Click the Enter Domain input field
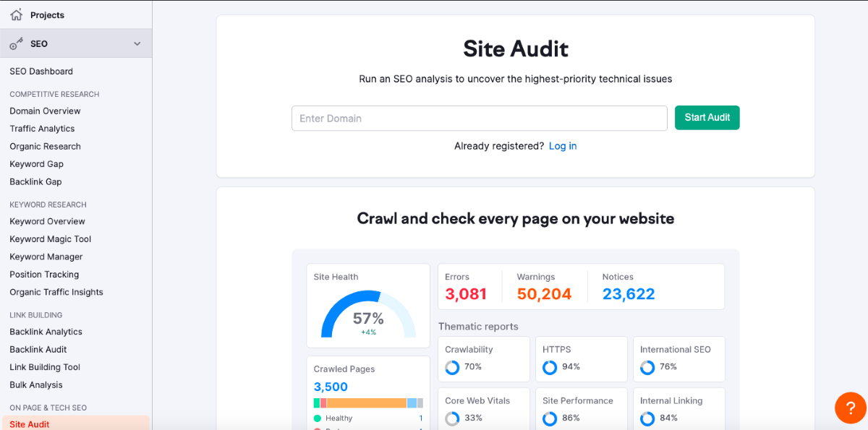 point(479,119)
